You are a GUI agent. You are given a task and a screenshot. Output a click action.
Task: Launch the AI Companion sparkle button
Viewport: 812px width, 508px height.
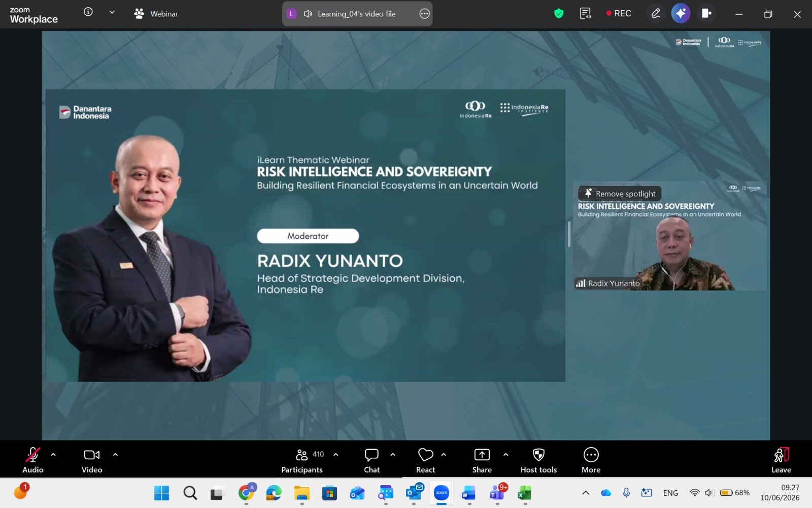681,13
